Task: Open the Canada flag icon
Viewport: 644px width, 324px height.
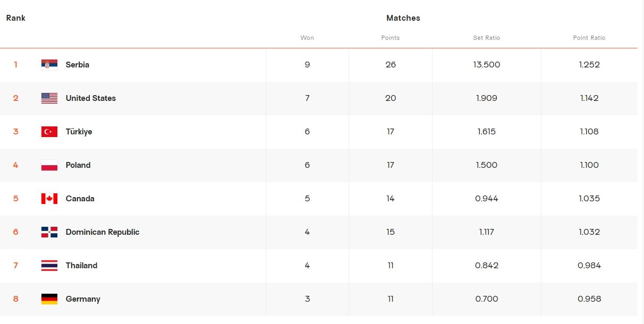Action: click(x=49, y=199)
